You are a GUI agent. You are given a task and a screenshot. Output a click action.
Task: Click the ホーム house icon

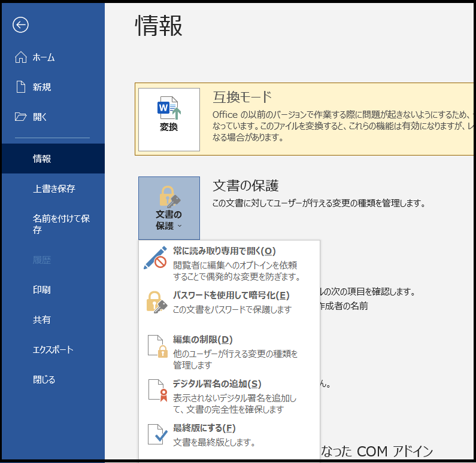(x=21, y=57)
